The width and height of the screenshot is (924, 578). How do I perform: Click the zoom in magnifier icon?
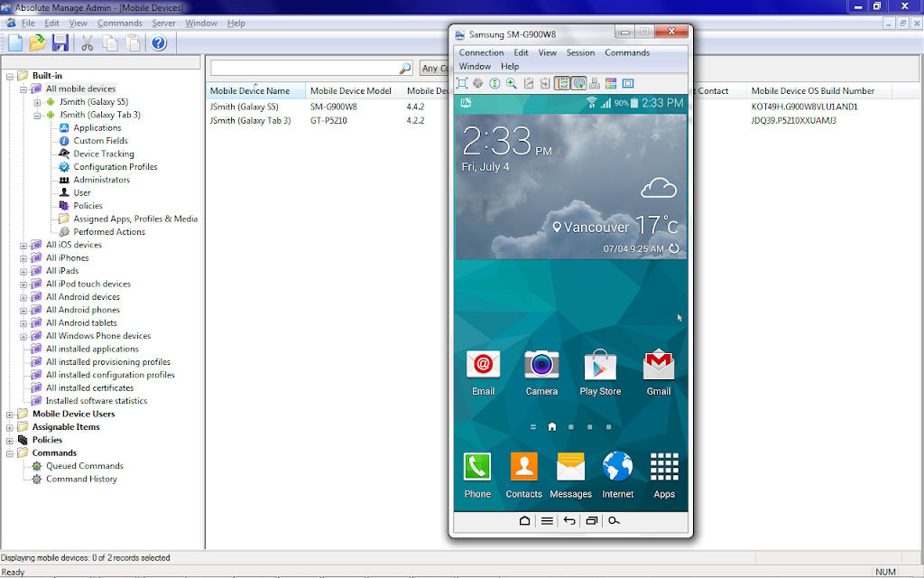pyautogui.click(x=512, y=83)
